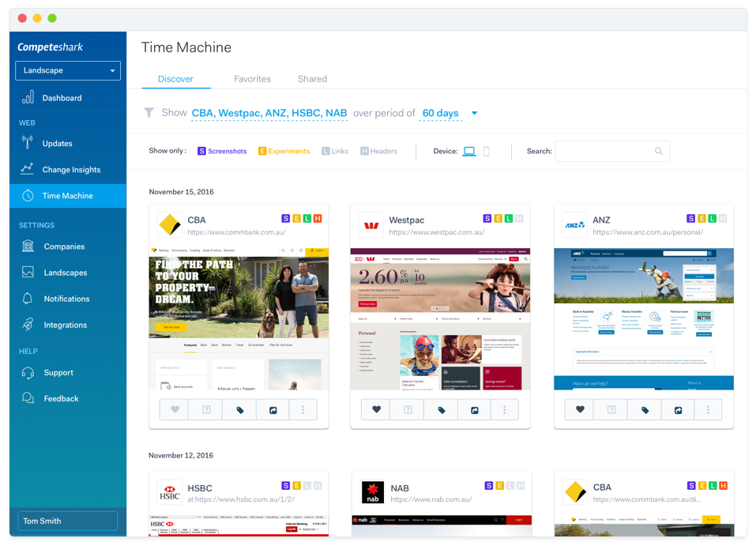The width and height of the screenshot is (756, 557).
Task: Switch to the Favorites tab
Action: [x=252, y=79]
